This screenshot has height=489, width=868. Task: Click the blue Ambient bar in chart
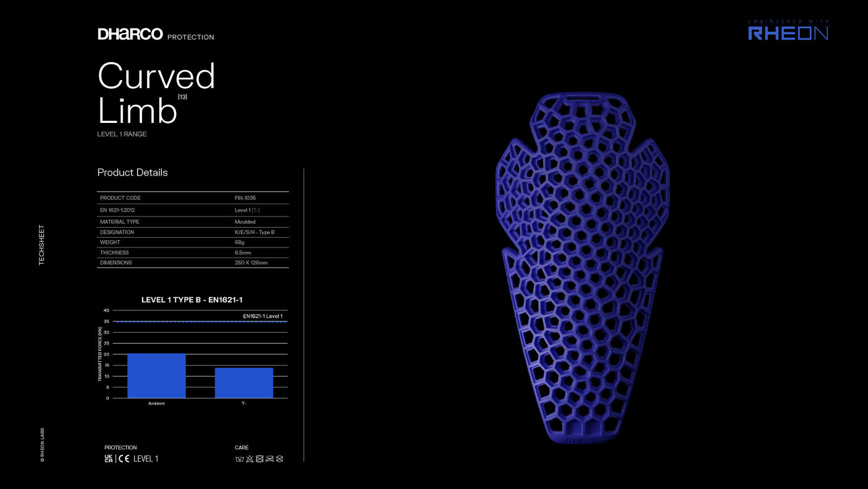[156, 376]
